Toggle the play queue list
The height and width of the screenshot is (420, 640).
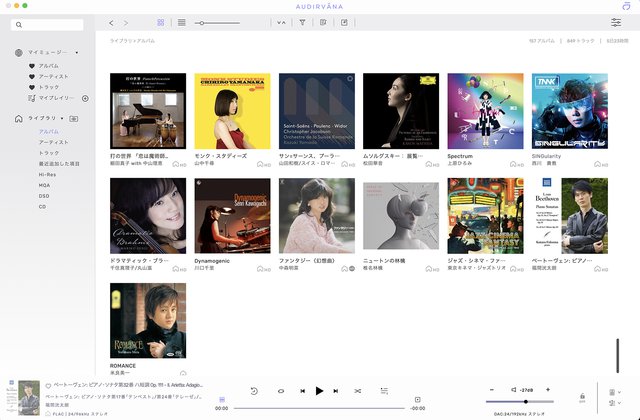(x=384, y=391)
